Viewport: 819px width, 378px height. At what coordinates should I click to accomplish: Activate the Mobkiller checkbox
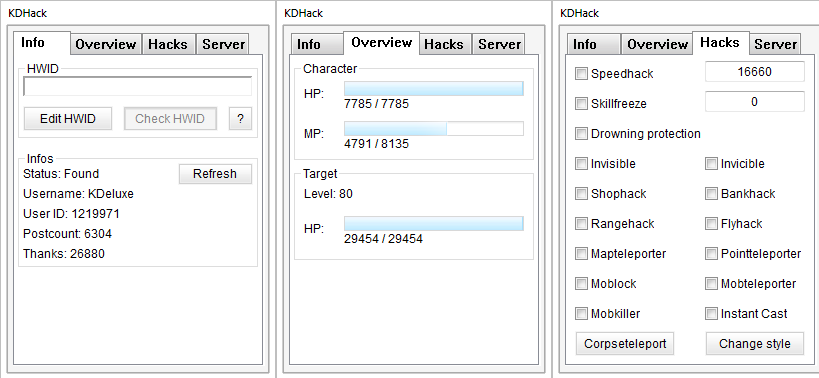coord(581,314)
